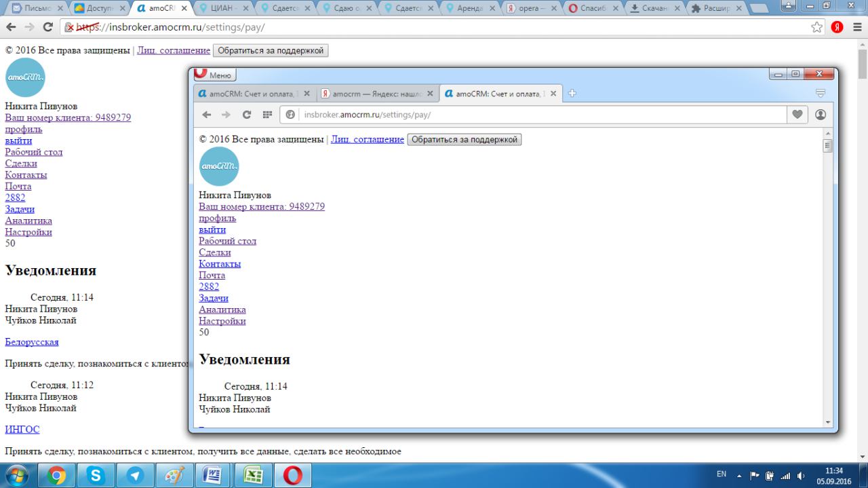The image size is (868, 488).
Task: Open Word from the taskbar
Action: (x=213, y=476)
